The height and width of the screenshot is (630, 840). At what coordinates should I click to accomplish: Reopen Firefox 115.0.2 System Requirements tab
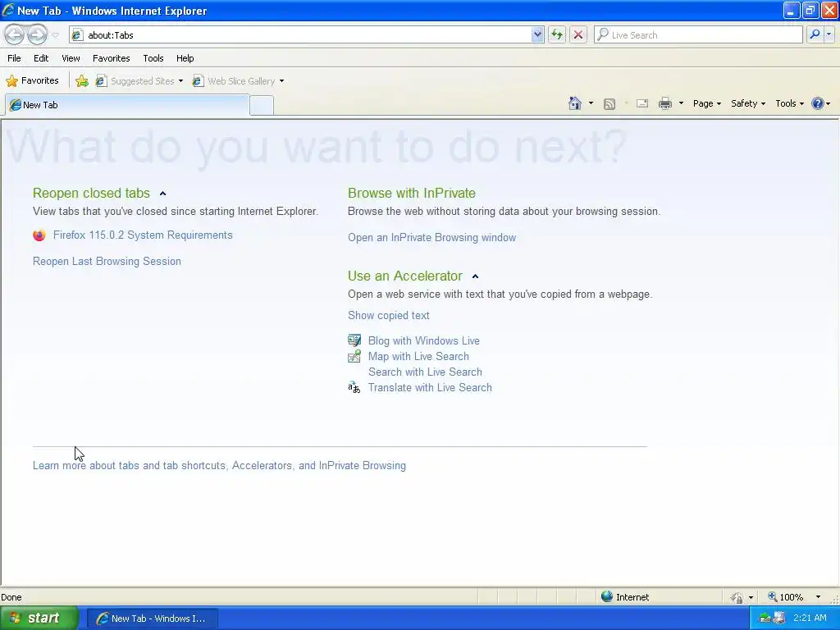tap(143, 235)
